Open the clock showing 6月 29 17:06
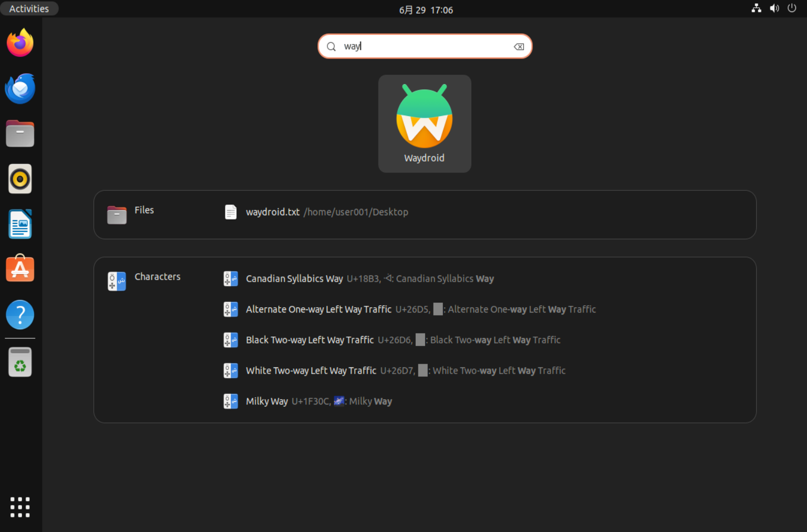 pos(426,10)
